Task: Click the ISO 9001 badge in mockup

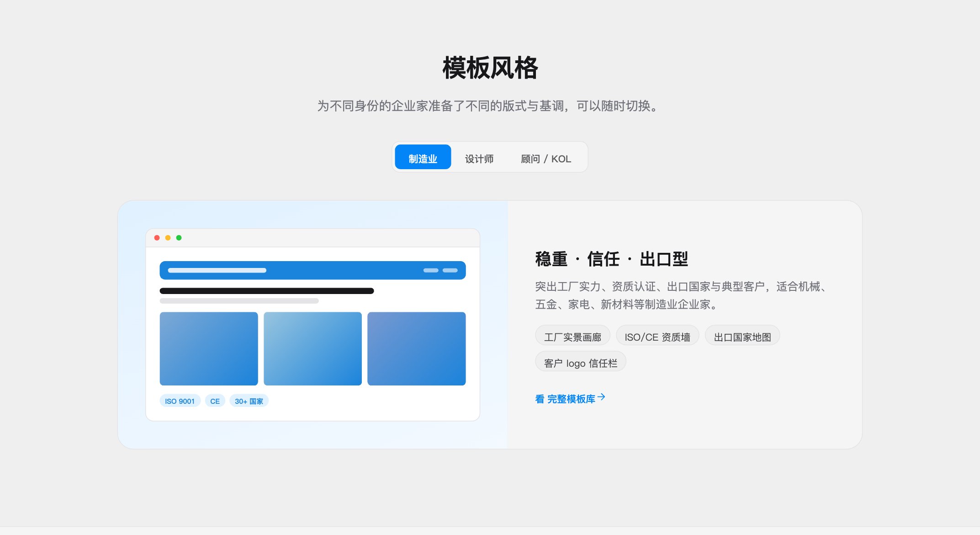Action: (x=180, y=401)
